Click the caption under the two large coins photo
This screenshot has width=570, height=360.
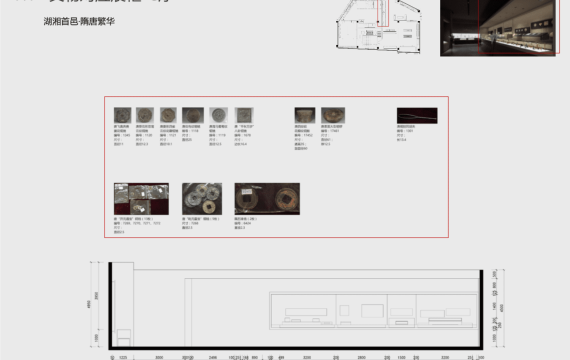tap(246, 223)
